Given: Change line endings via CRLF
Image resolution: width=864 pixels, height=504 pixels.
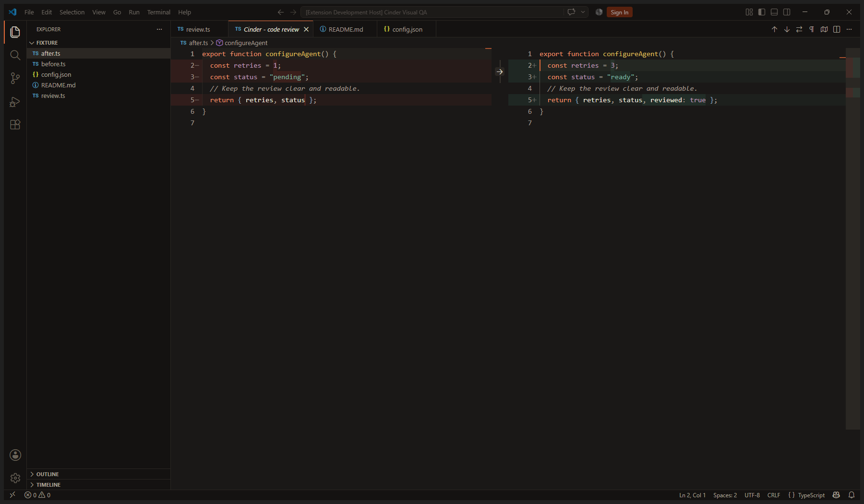Looking at the screenshot, I should pos(774,495).
